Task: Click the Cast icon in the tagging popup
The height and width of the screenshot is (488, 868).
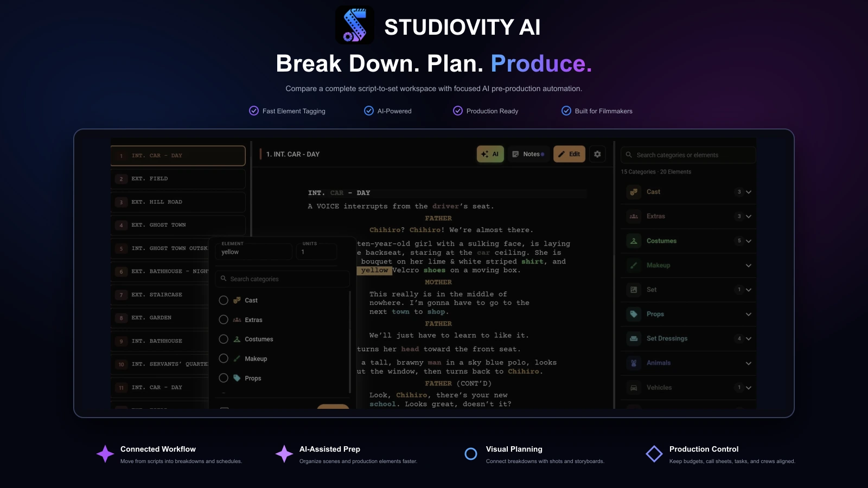Action: 237,300
